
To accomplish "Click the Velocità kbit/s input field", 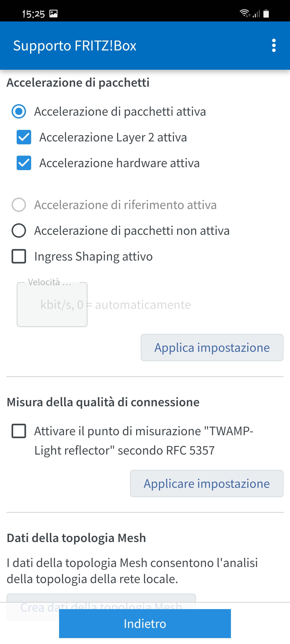I will (52, 305).
